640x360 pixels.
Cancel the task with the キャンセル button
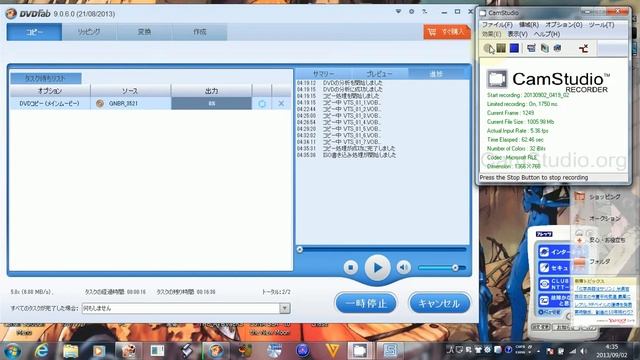coord(439,303)
